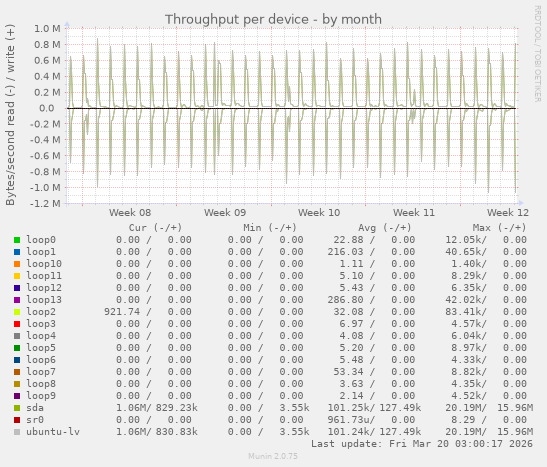This screenshot has width=547, height=467.
Task: Select the sr0 legend label
Action: [35, 420]
